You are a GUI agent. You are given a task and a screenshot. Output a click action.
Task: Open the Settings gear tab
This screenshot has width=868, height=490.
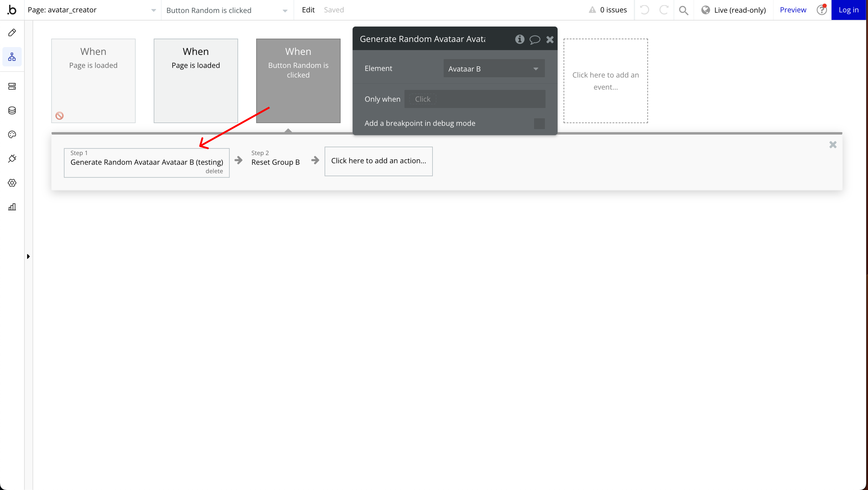(x=12, y=183)
